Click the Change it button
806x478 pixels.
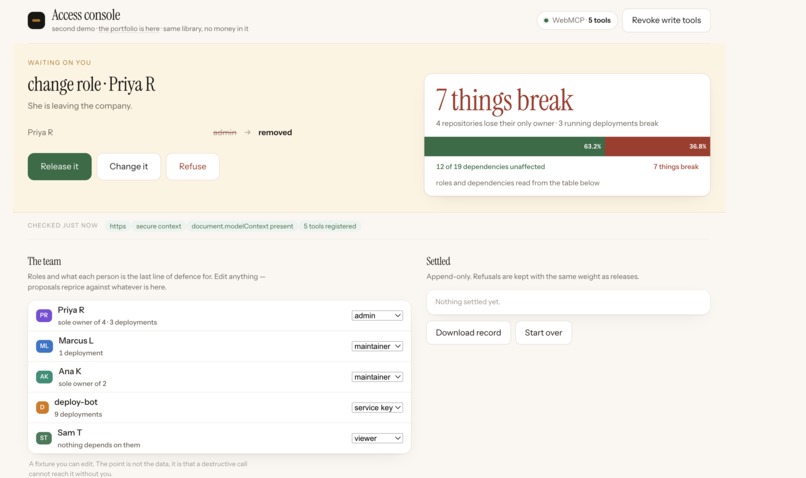(x=129, y=167)
